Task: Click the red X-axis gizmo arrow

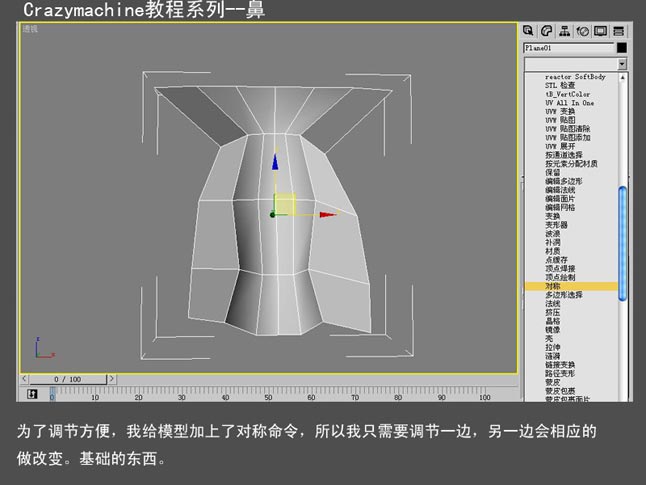Action: click(328, 215)
